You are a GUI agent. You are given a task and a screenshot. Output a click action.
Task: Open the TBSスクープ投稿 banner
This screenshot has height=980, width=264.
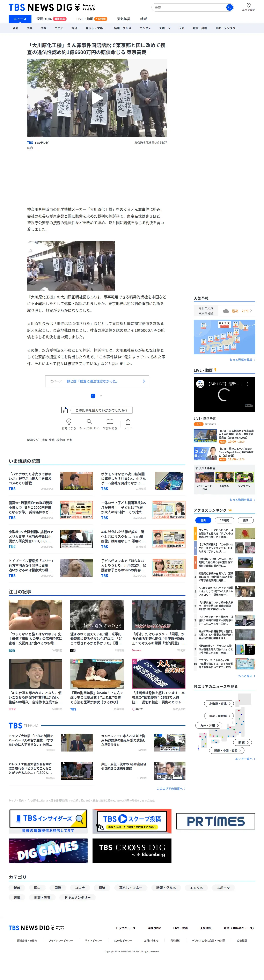pos(132,821)
